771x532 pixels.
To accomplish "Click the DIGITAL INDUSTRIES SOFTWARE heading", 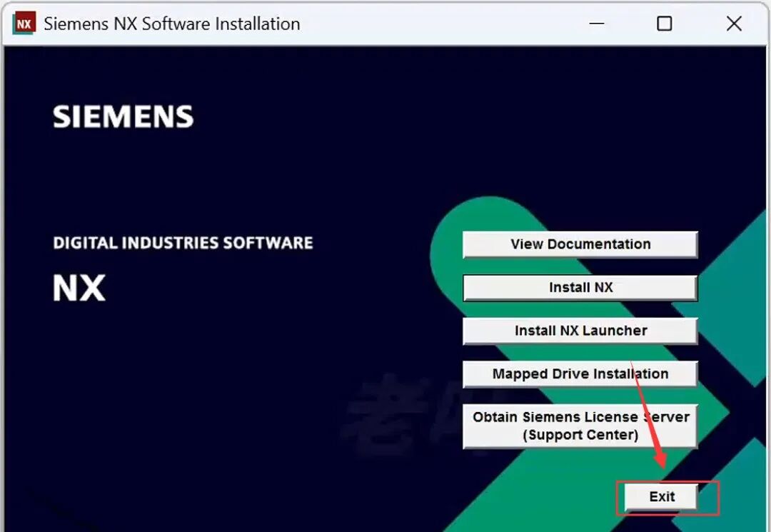I will coord(183,243).
